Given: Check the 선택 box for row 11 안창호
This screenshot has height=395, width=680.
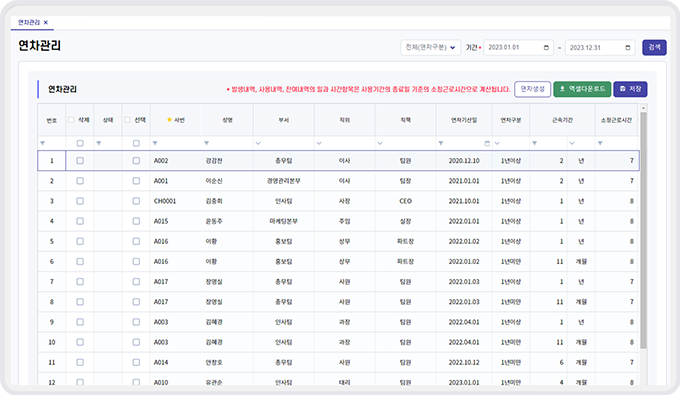Looking at the screenshot, I should click(x=136, y=362).
